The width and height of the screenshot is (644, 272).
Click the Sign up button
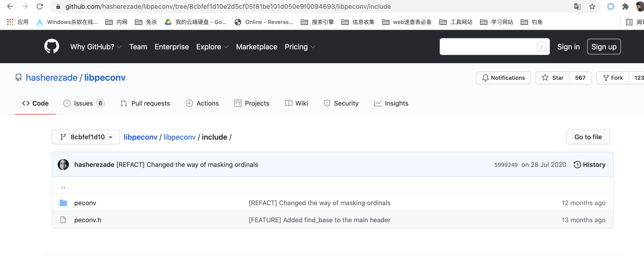(604, 47)
